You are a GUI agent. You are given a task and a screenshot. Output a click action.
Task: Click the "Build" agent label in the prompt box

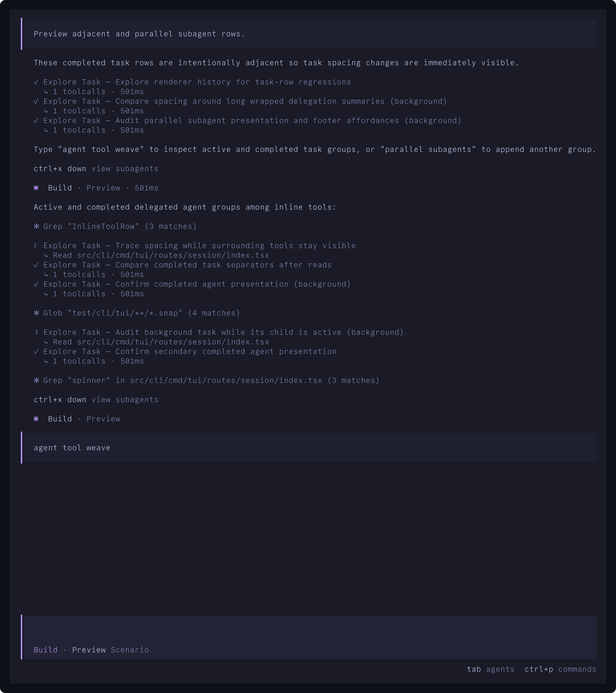(x=45, y=650)
